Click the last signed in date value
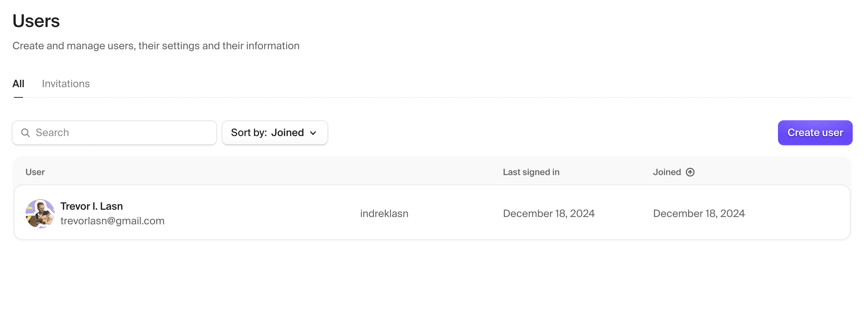The height and width of the screenshot is (329, 868). pos(548,213)
